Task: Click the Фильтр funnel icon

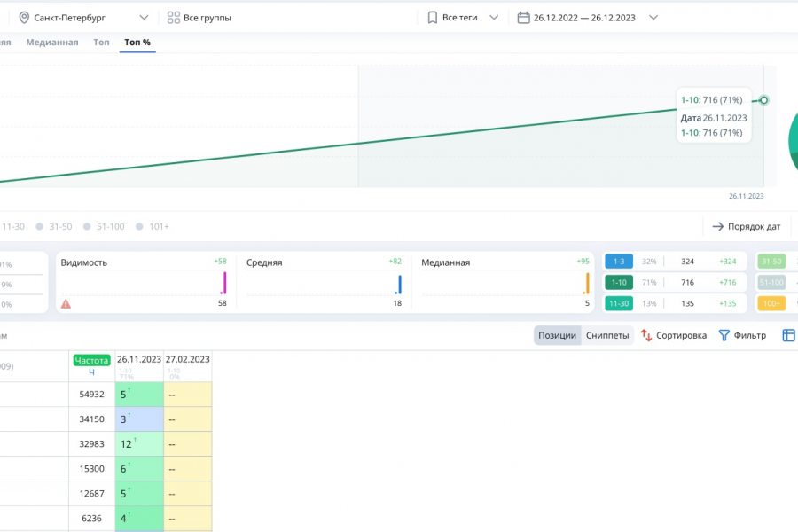Action: (724, 335)
